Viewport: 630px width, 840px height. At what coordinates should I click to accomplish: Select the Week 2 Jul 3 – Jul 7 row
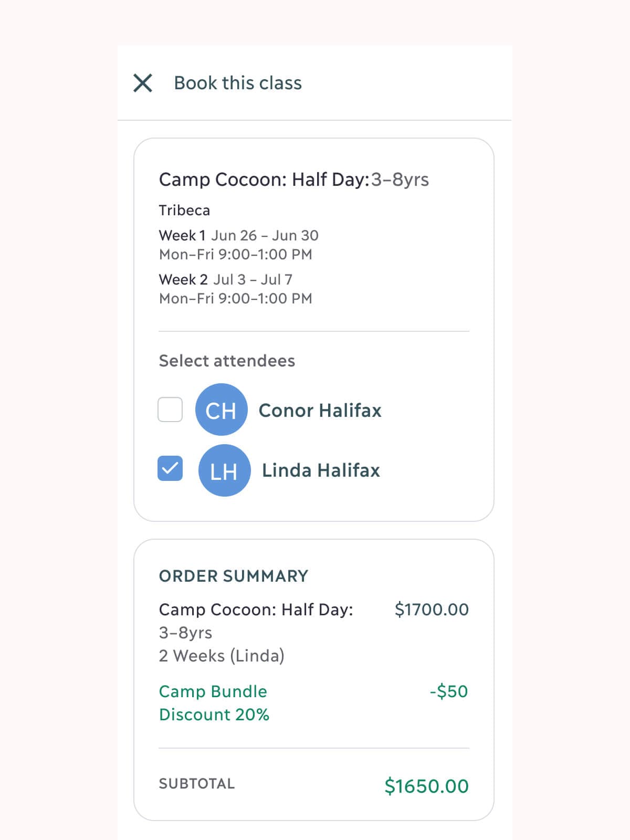click(x=225, y=280)
